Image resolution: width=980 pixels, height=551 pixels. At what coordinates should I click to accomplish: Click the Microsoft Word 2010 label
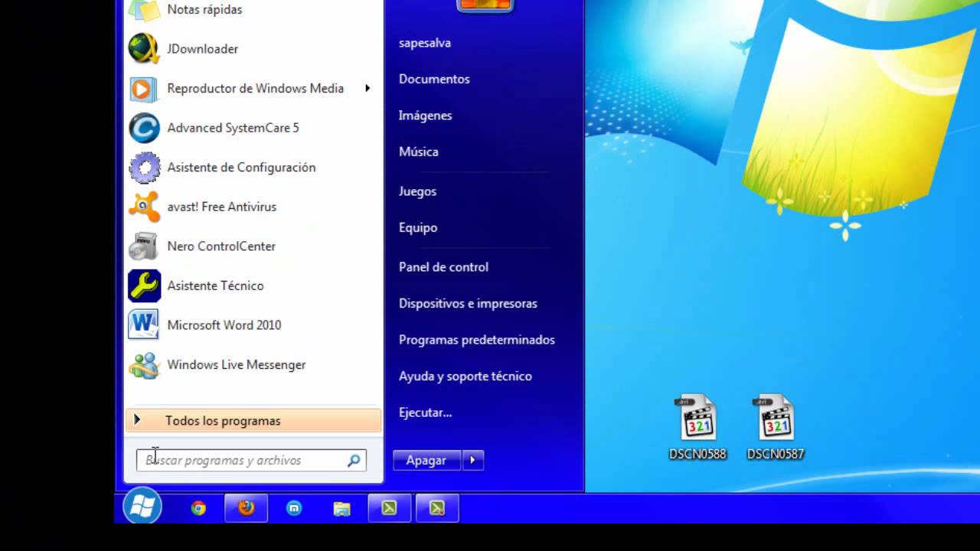pyautogui.click(x=224, y=325)
